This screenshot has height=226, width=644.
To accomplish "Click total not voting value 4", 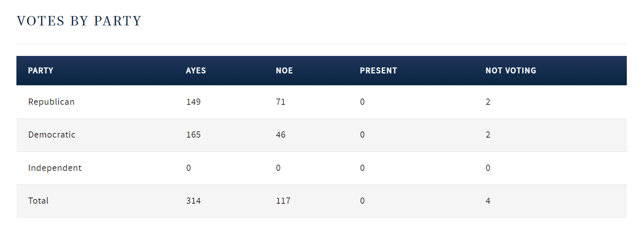I will pyautogui.click(x=488, y=201).
